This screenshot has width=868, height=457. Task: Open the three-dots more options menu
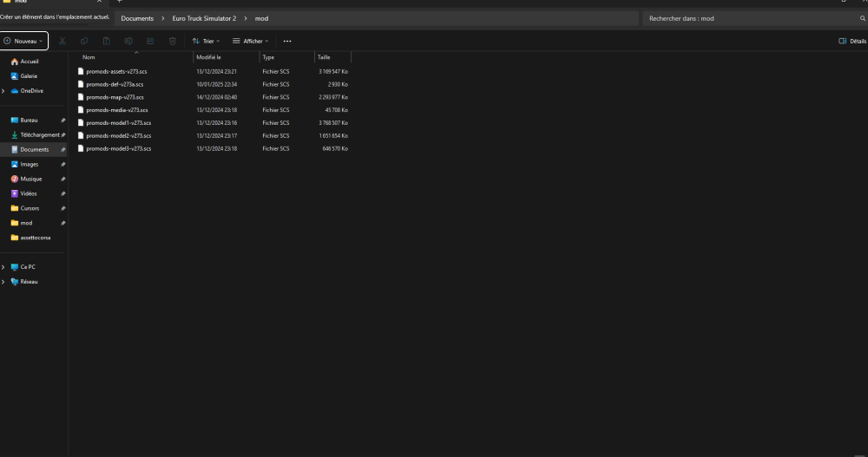click(287, 41)
